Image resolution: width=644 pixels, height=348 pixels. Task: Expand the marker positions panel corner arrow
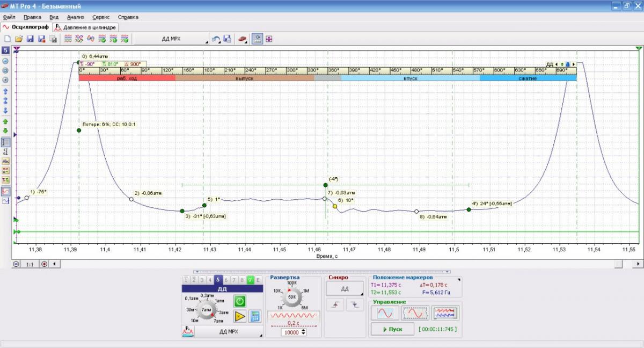pos(458,279)
